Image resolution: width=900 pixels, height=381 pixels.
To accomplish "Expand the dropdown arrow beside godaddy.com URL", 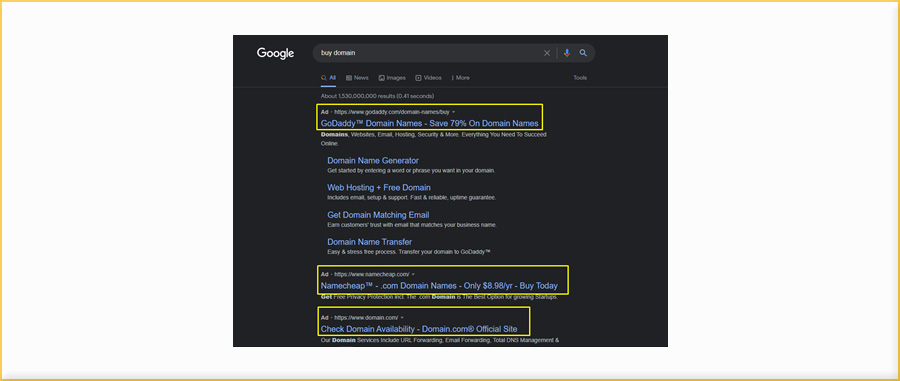I will (454, 112).
